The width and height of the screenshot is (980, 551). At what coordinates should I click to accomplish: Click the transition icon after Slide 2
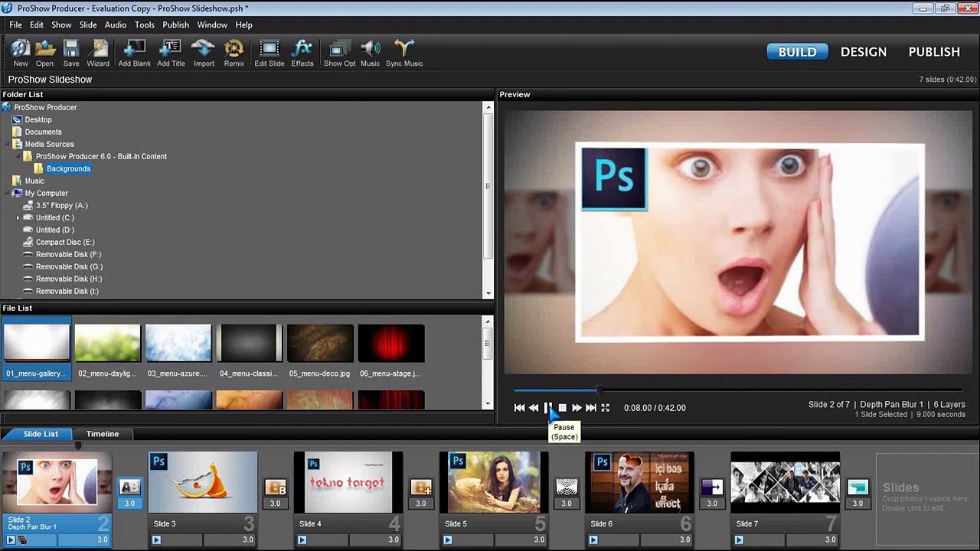(129, 487)
